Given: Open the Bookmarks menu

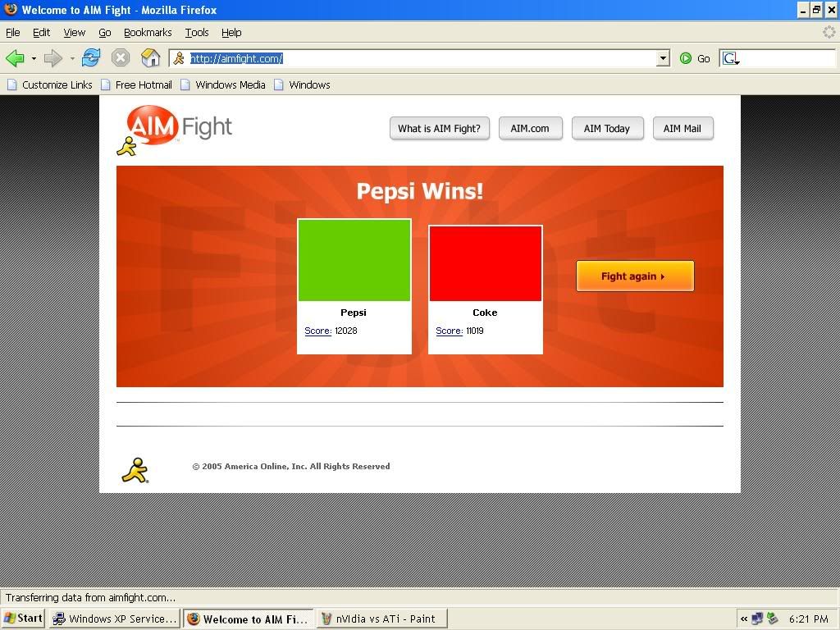Looking at the screenshot, I should tap(148, 33).
